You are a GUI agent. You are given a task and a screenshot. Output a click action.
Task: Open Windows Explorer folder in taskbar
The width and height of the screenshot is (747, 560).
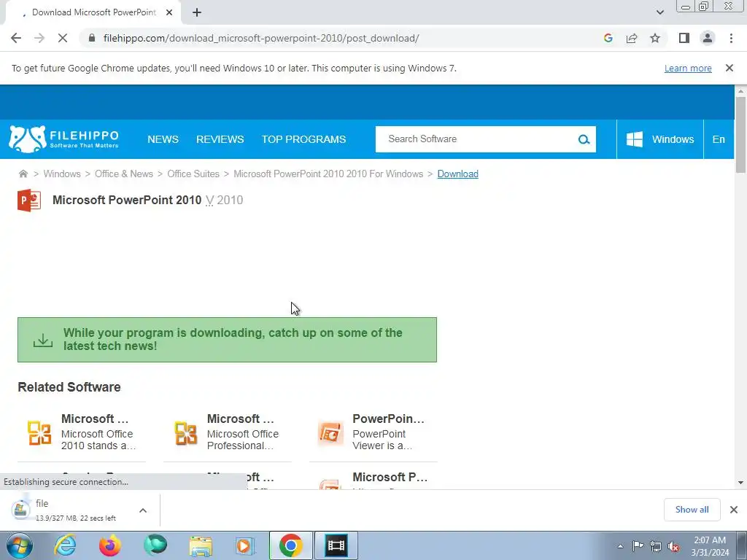pos(201,545)
